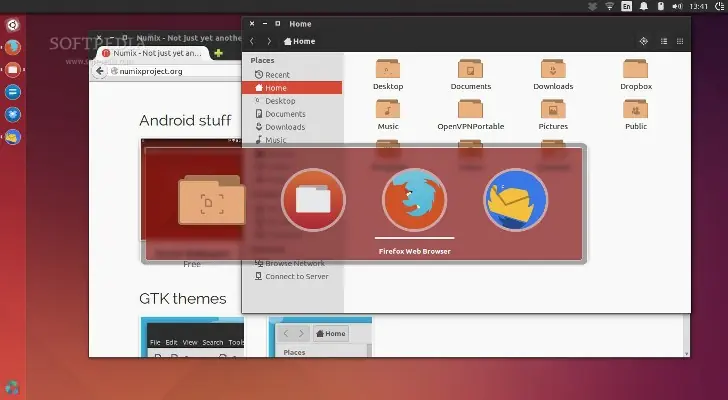Image resolution: width=728 pixels, height=400 pixels.
Task: Open Thunderbird from the Unity launcher
Action: click(x=13, y=137)
